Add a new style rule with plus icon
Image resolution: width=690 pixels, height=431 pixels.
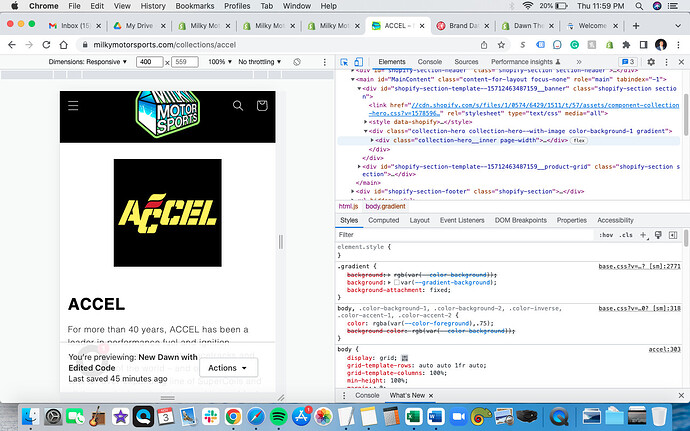[x=643, y=235]
